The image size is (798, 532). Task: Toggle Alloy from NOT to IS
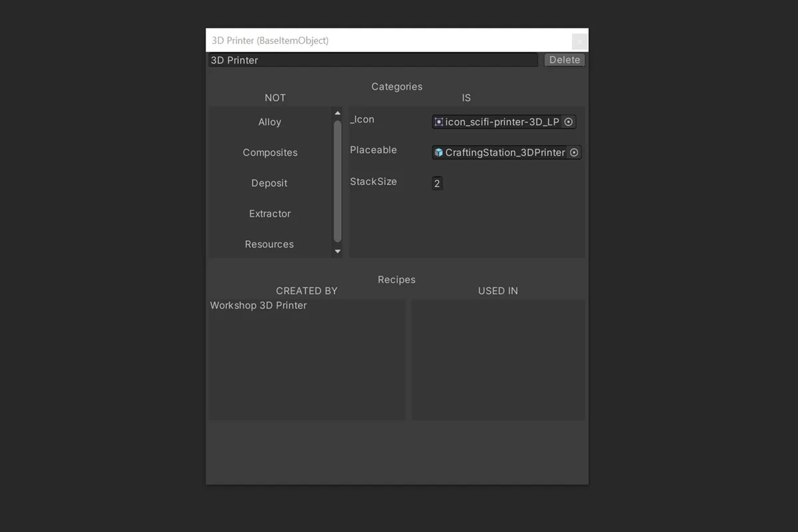coord(269,122)
